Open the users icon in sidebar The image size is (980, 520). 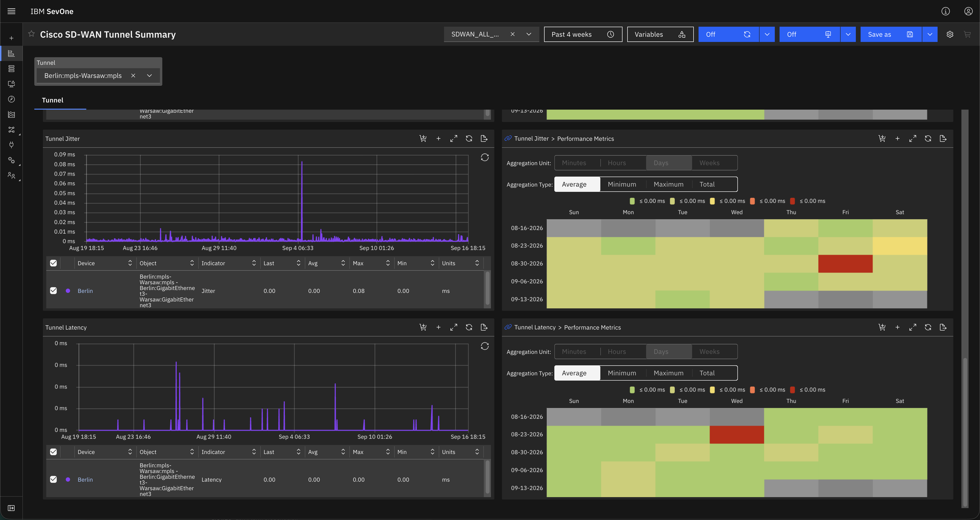[x=11, y=175]
